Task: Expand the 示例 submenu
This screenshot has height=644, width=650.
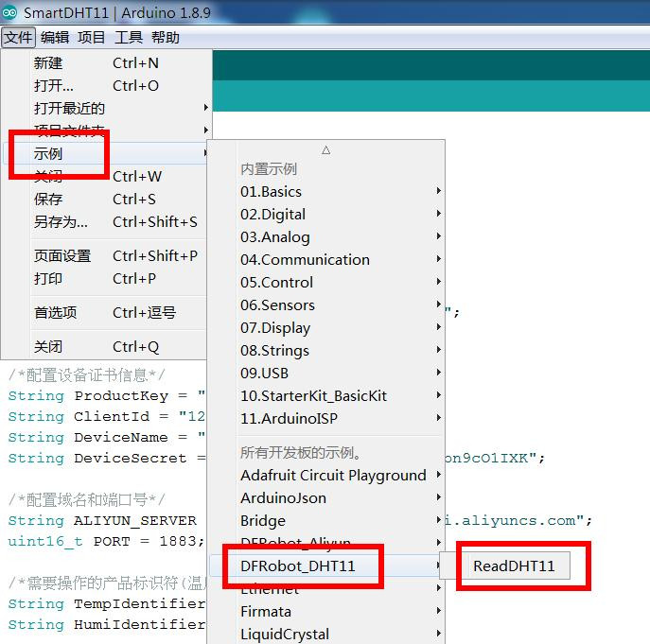Action: [x=106, y=154]
